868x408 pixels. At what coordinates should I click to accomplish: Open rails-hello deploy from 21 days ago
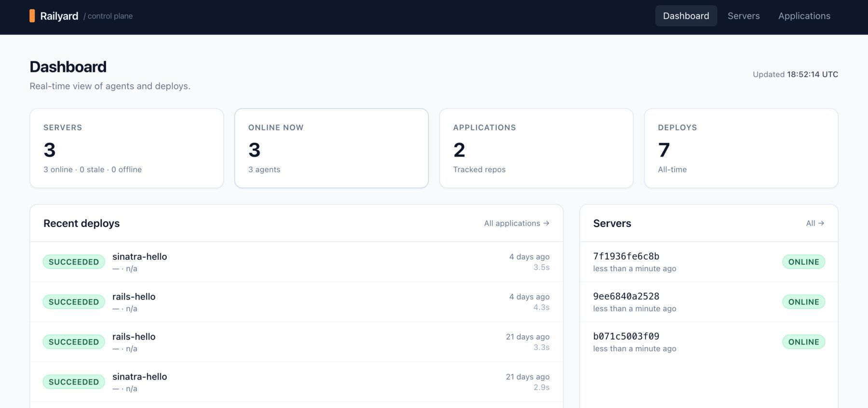(297, 342)
